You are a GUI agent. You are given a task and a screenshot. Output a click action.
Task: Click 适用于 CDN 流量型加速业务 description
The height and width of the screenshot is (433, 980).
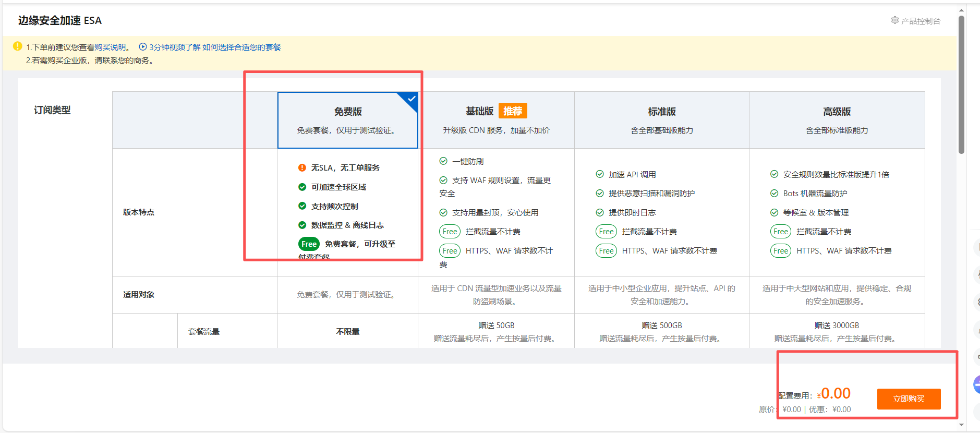pyautogui.click(x=497, y=295)
